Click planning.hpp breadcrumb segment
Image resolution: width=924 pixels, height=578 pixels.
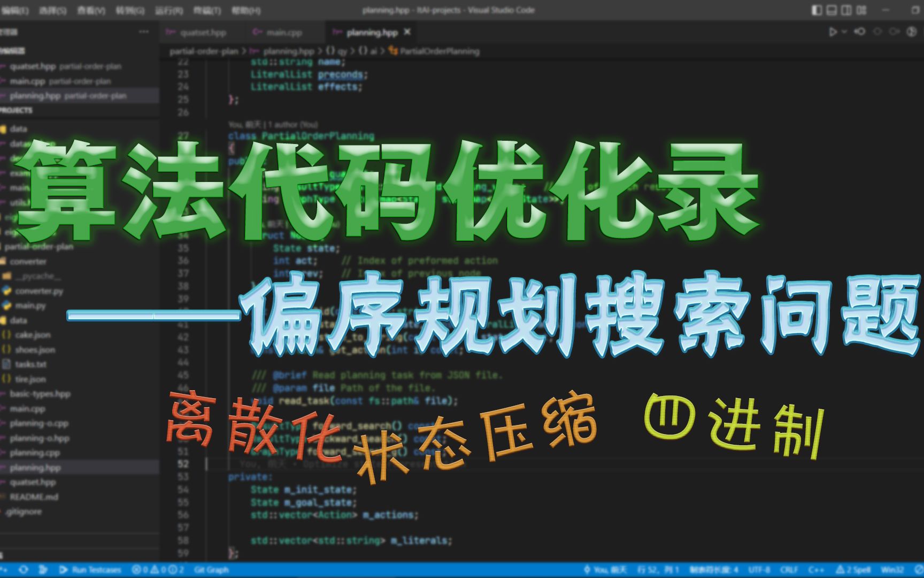pos(288,51)
